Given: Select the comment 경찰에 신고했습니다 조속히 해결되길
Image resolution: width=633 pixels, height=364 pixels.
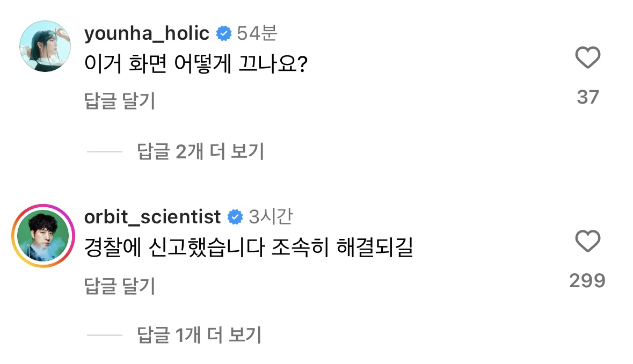Looking at the screenshot, I should coord(249,249).
